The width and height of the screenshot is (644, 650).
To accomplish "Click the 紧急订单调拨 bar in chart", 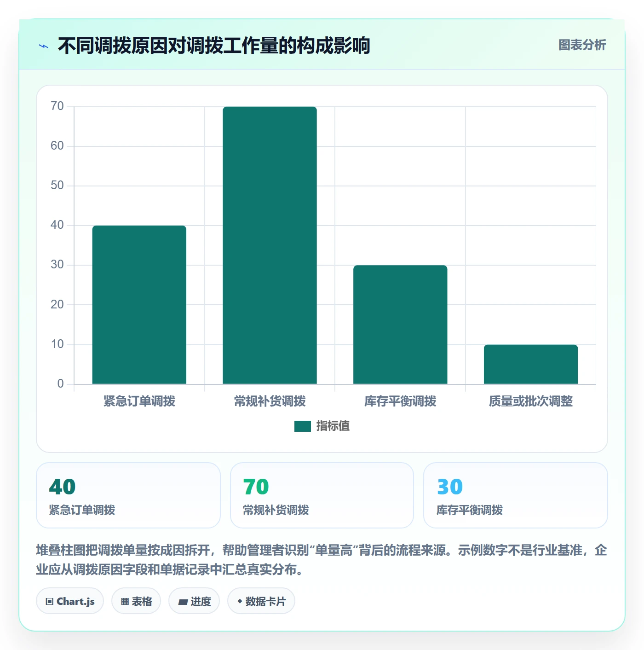I will pyautogui.click(x=139, y=305).
